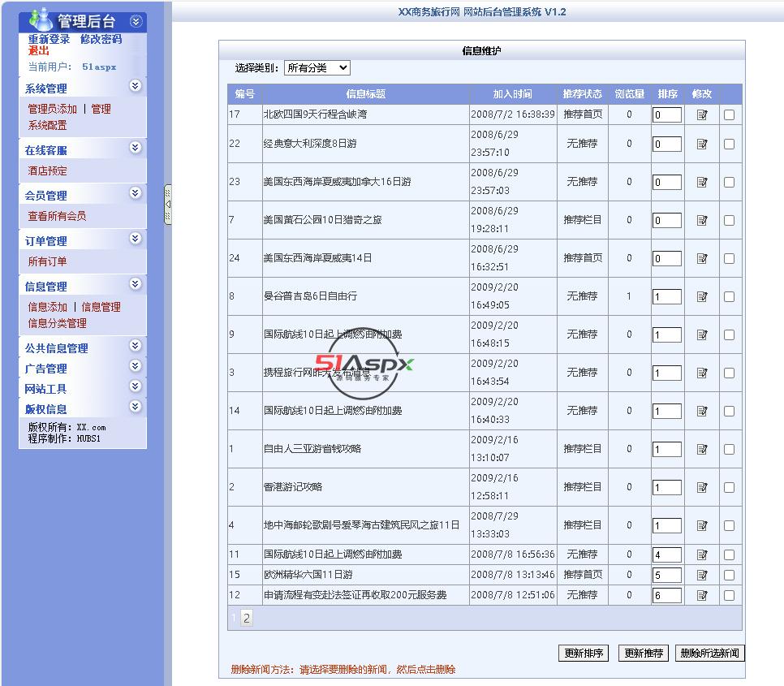
Task: Open 查看所有会员 in sidebar
Action: tap(57, 216)
